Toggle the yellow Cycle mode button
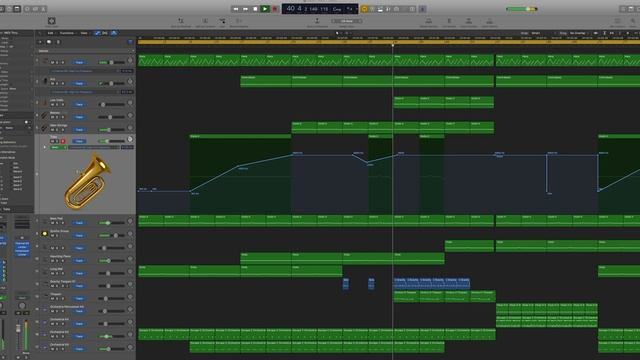 [x=364, y=9]
